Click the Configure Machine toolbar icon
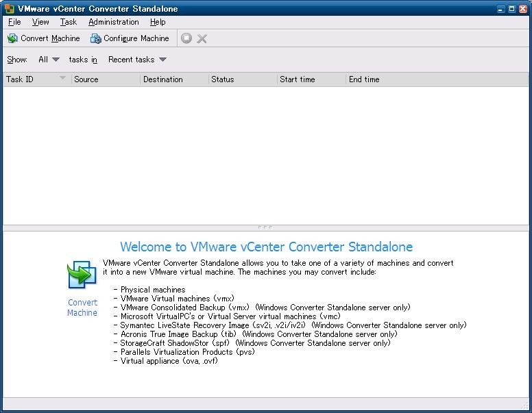This screenshot has height=413, width=532. 96,38
